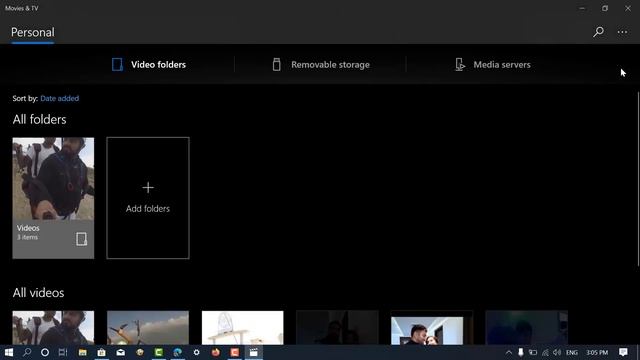Show hidden system tray icons
Viewport: 640px width, 360px height.
[x=509, y=352]
